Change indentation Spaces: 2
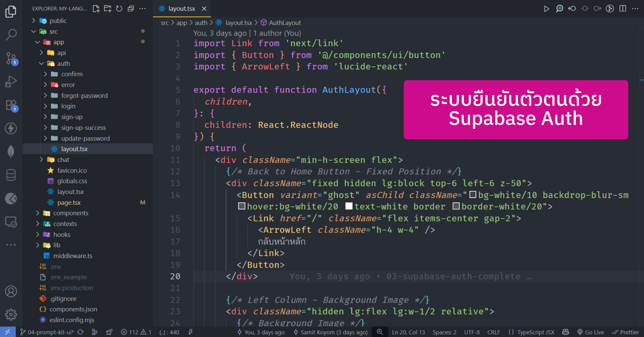 [x=444, y=332]
